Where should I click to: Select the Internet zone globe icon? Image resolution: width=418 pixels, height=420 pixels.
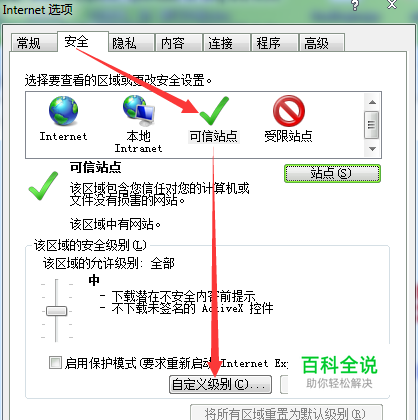point(63,111)
